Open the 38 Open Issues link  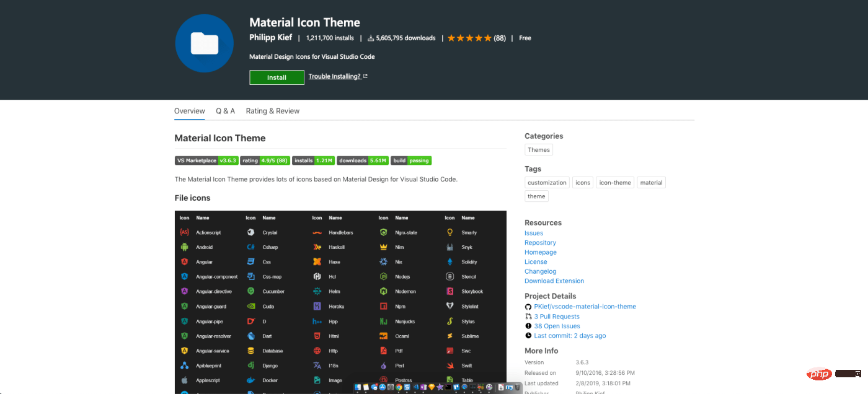pos(557,326)
